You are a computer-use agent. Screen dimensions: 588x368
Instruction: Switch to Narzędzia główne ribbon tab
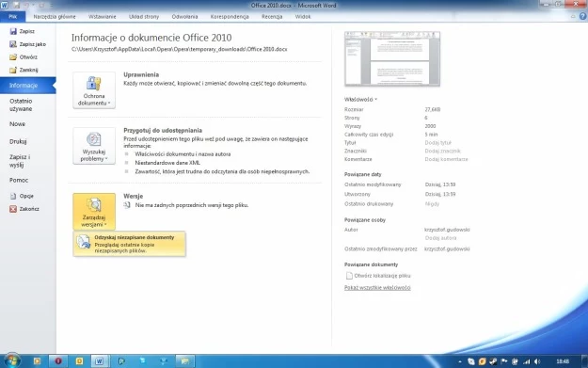[x=55, y=17]
